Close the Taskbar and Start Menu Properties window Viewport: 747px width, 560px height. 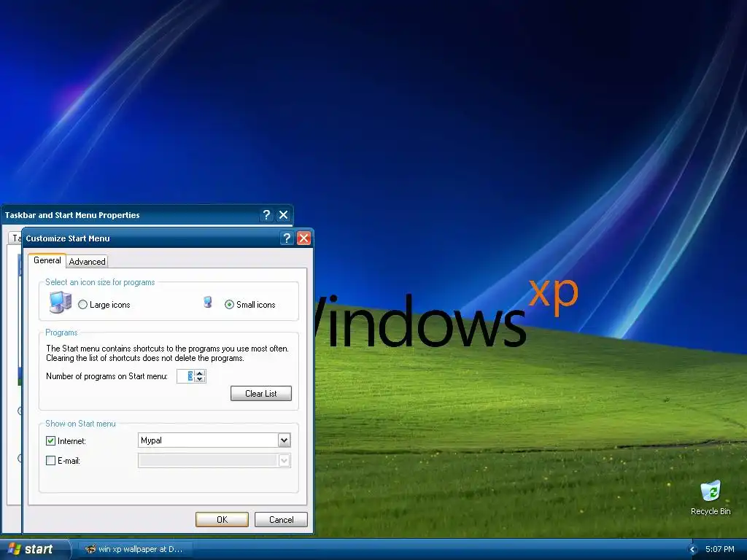284,215
